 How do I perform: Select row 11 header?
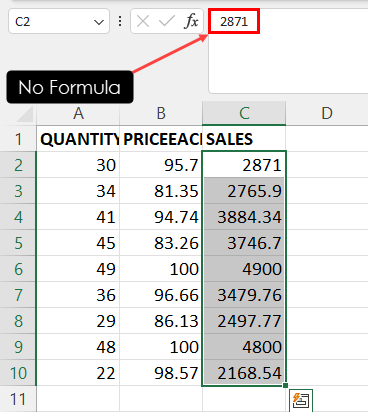pyautogui.click(x=18, y=399)
